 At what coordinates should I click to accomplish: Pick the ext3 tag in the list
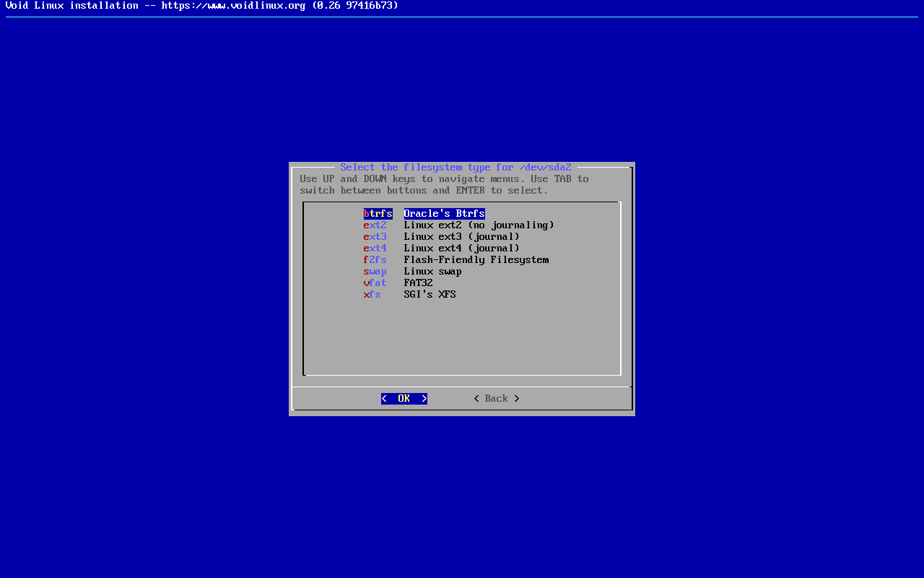(375, 237)
